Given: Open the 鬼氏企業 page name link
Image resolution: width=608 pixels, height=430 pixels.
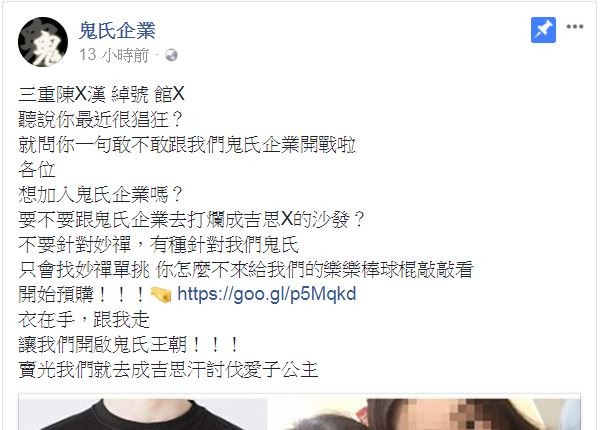Looking at the screenshot, I should 117,30.
